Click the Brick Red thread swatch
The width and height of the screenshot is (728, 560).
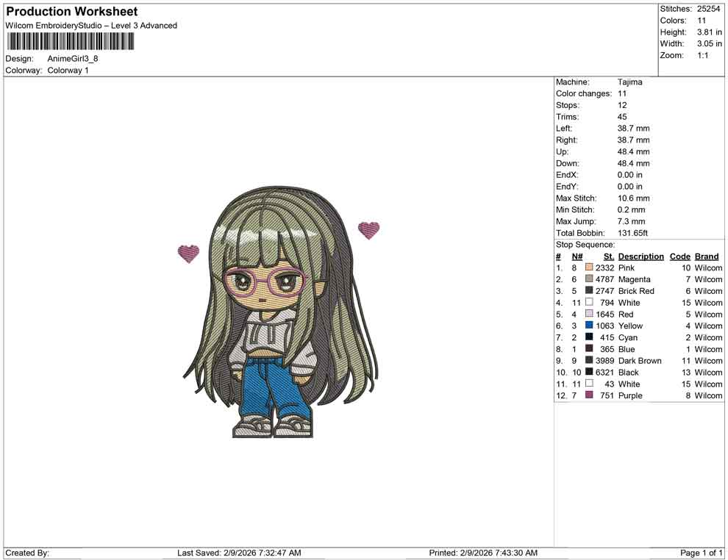(x=588, y=291)
